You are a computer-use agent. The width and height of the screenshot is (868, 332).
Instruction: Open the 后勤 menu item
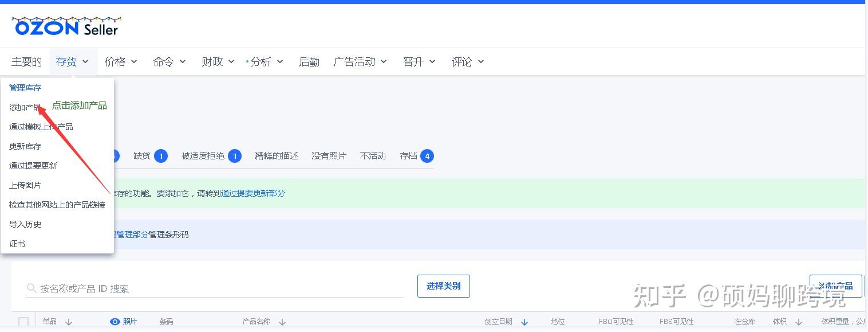pyautogui.click(x=309, y=61)
